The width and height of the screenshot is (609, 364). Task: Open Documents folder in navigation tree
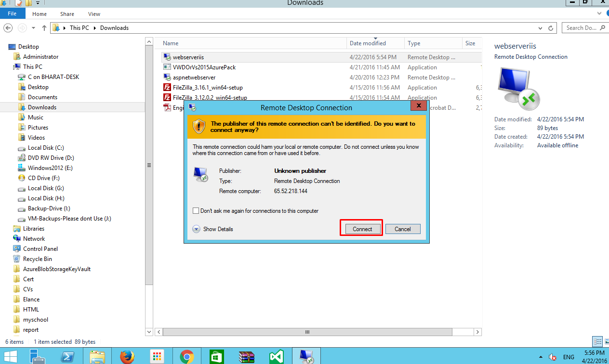[x=42, y=97]
